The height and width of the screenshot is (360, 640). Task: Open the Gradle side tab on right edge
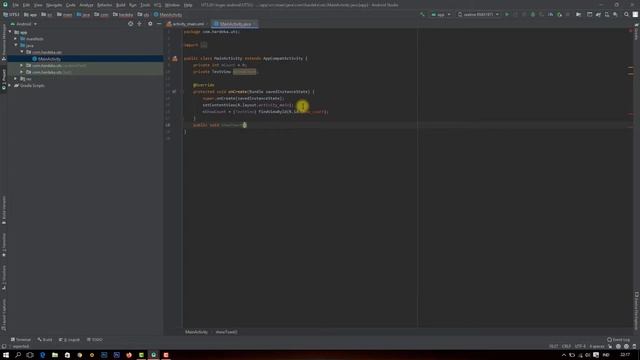tap(636, 32)
